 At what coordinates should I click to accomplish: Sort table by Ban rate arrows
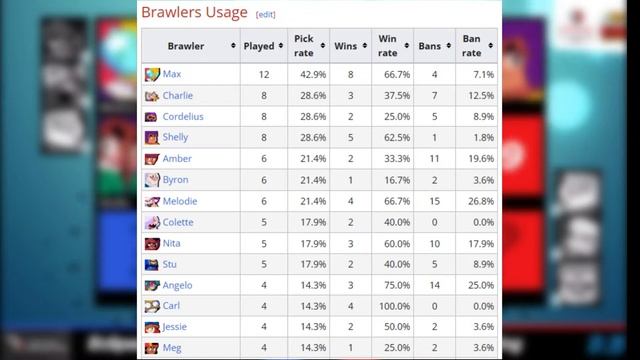491,46
